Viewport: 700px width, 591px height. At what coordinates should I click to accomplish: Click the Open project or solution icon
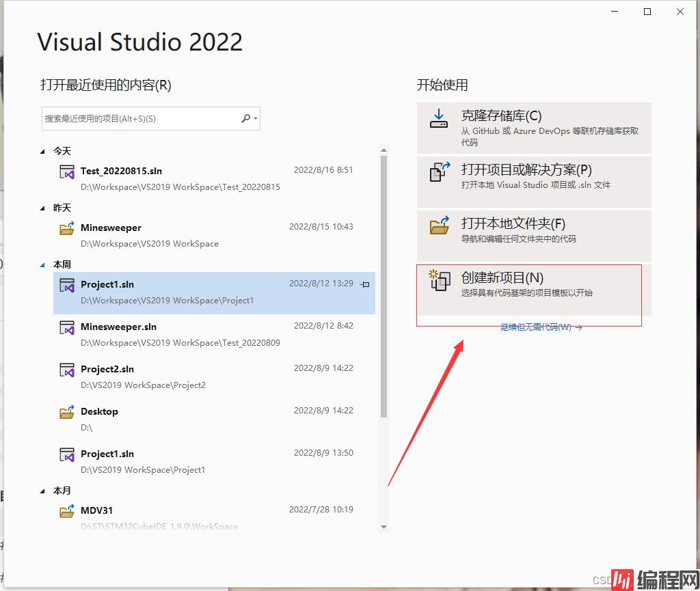(439, 171)
